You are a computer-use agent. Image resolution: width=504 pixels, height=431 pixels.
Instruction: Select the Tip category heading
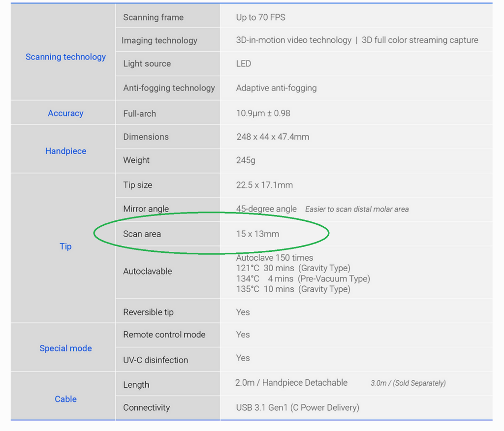65,246
